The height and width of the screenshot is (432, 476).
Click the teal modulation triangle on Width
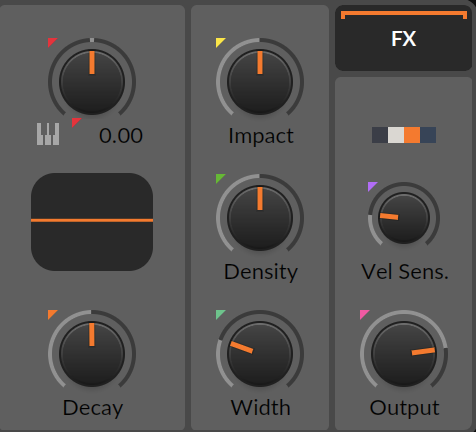tap(220, 314)
